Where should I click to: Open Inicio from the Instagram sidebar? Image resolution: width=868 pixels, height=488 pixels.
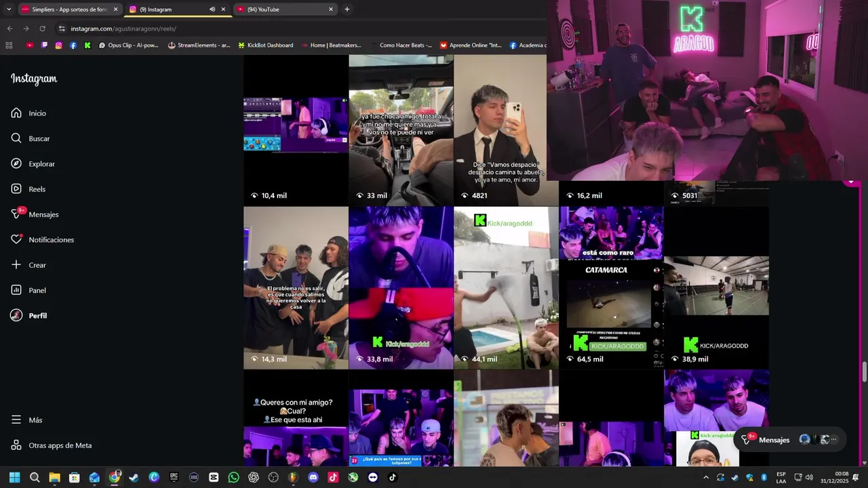pos(28,113)
